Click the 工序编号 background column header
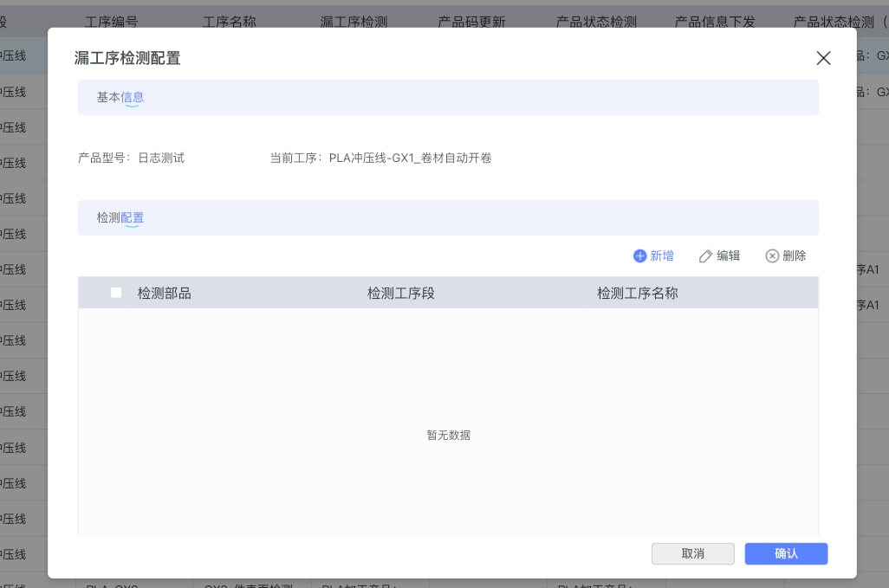The width and height of the screenshot is (889, 588). [111, 22]
